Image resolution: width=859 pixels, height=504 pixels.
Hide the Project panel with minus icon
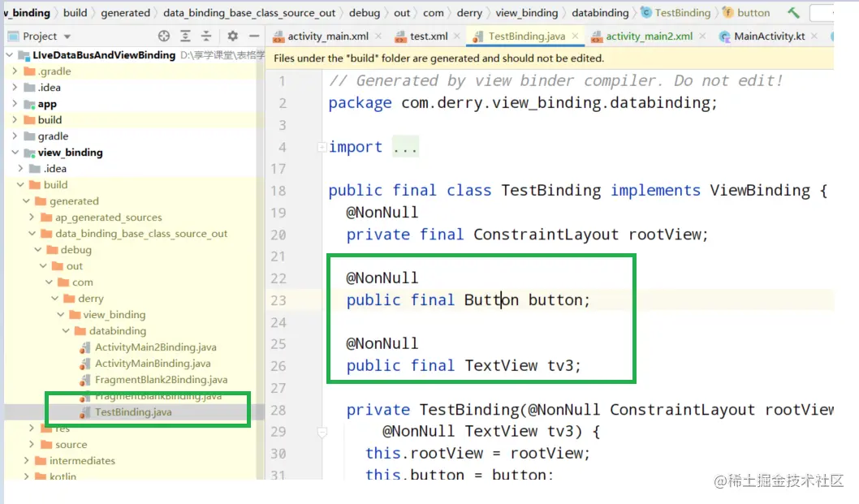coord(253,37)
